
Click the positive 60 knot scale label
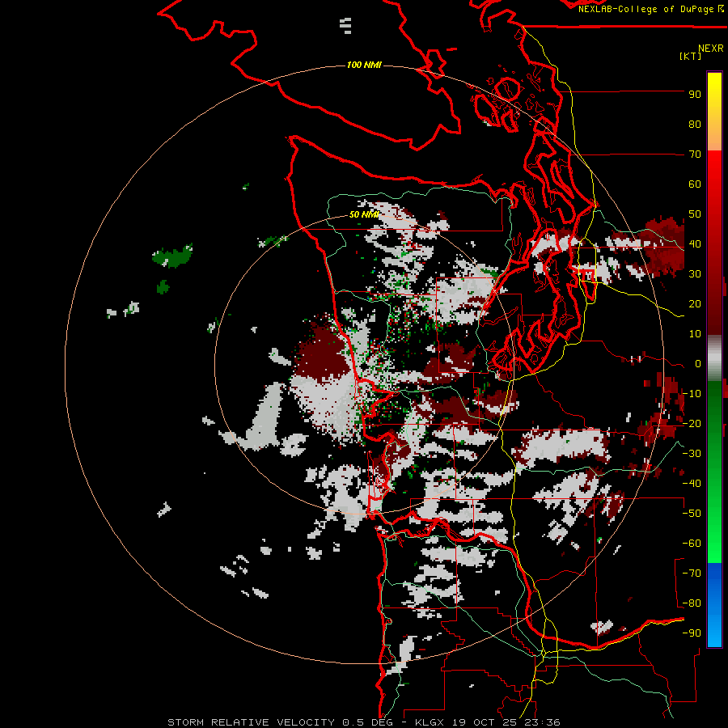pos(695,184)
